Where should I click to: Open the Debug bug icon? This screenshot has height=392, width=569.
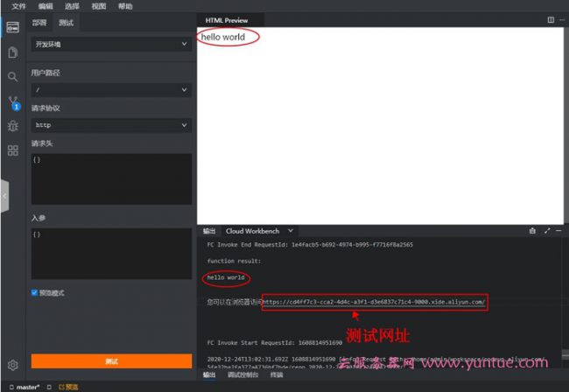point(12,126)
